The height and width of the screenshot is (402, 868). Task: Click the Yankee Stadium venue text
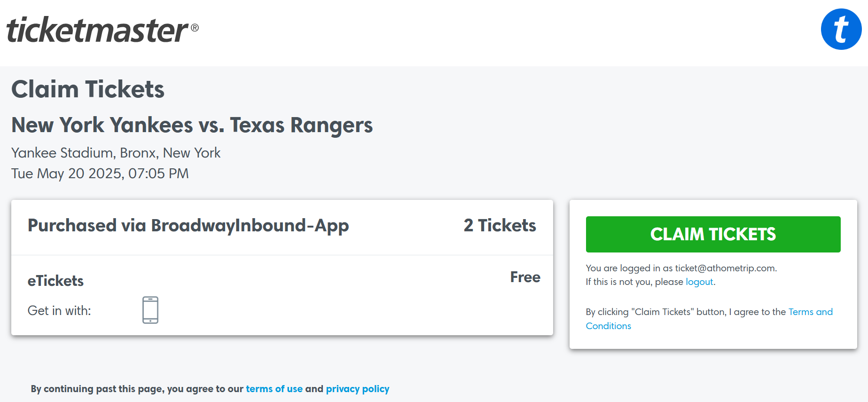[x=116, y=153]
